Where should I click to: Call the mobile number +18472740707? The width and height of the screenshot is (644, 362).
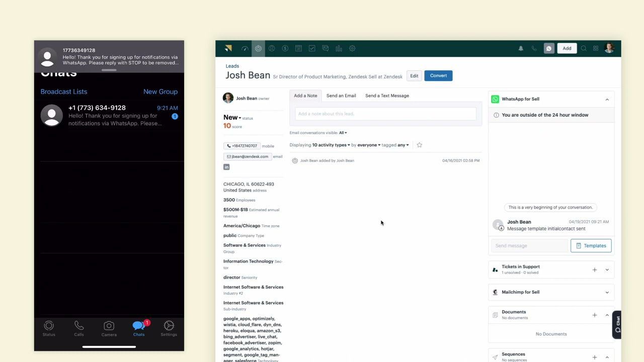[x=242, y=146]
